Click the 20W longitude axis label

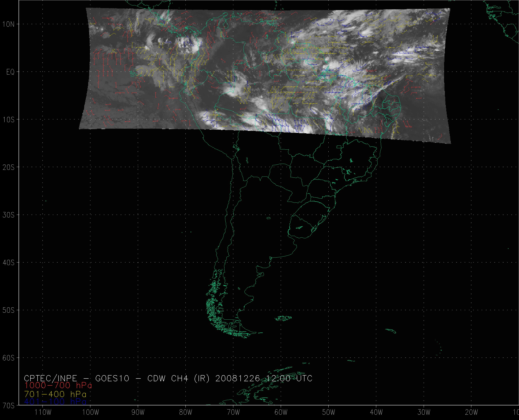[472, 412]
